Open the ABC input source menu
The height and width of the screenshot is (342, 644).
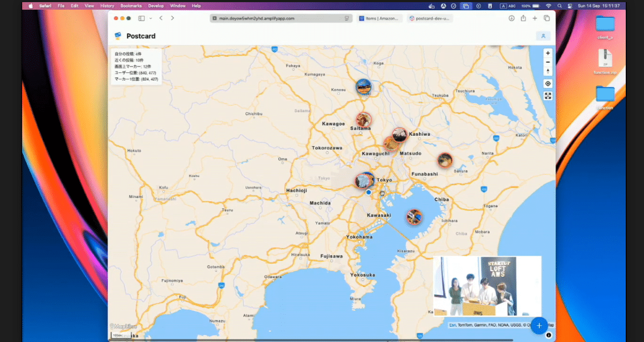pos(508,6)
